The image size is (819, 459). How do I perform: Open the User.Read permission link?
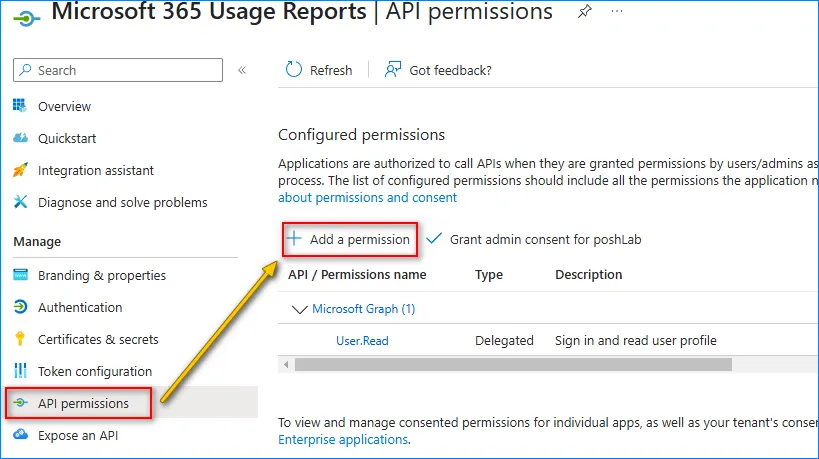362,341
